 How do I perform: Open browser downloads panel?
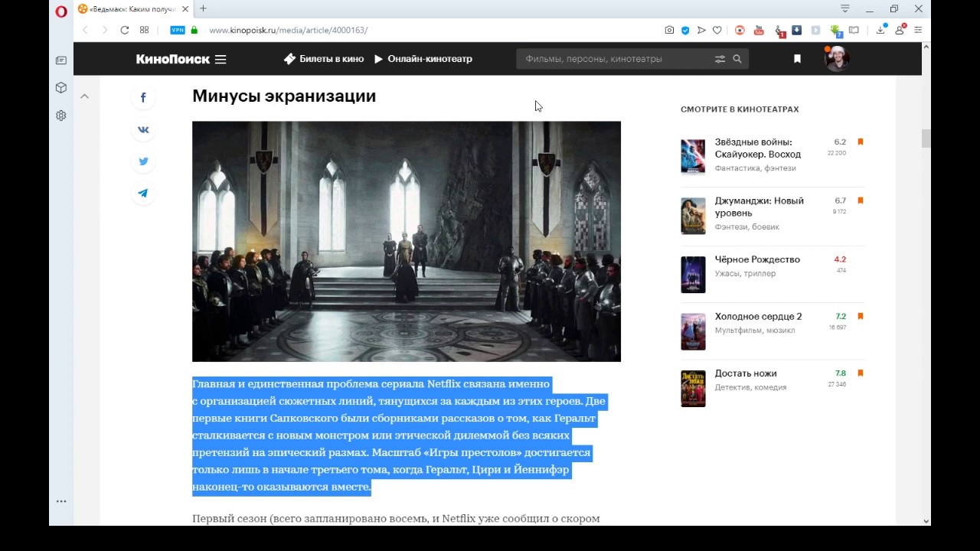pos(882,30)
